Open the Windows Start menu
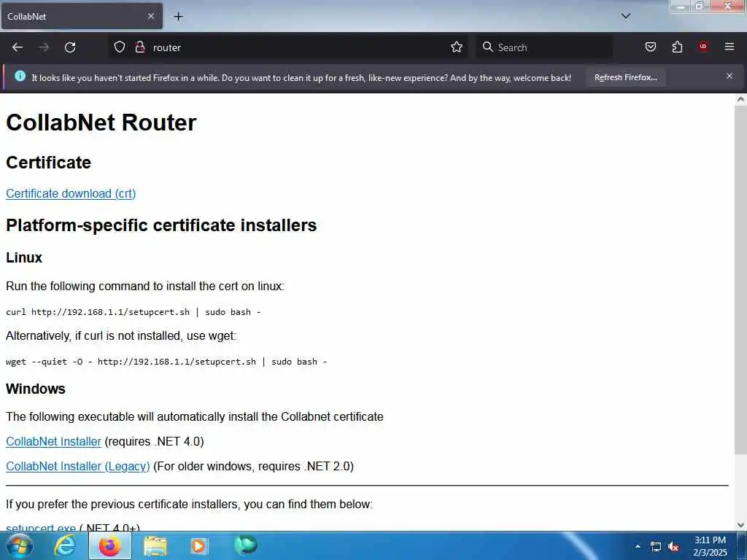 point(19,546)
